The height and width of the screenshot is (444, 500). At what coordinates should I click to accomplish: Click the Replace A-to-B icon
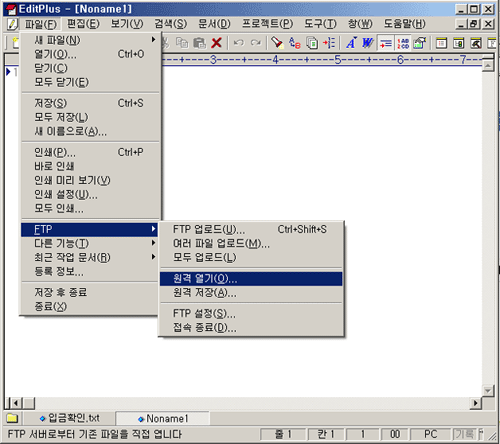click(x=295, y=43)
